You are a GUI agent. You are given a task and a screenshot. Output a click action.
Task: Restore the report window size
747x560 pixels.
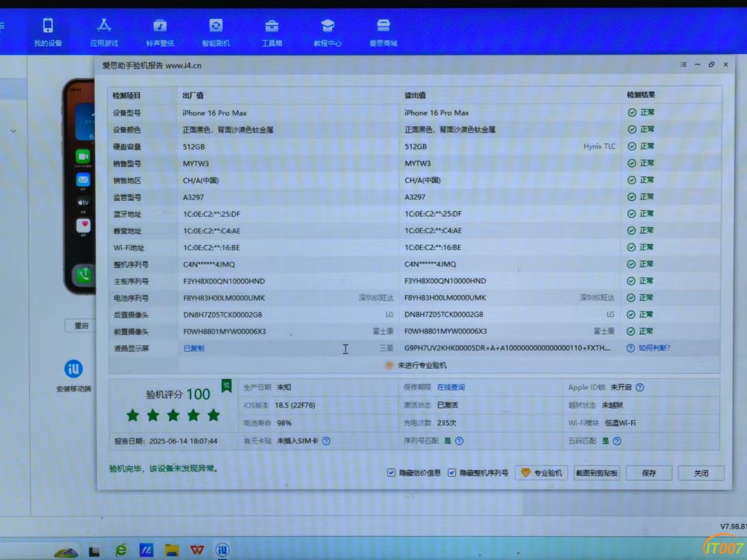click(711, 64)
